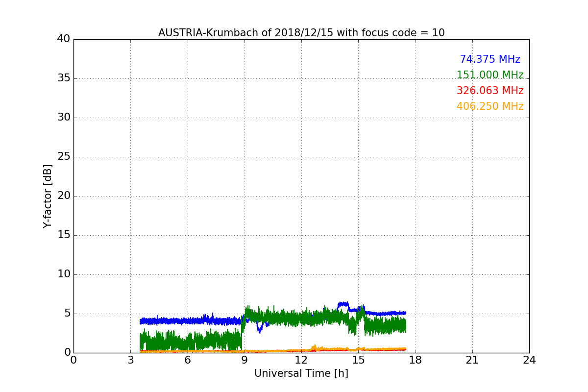Select the red '326.063 MHz' legend label
Image resolution: width=588 pixels, height=392 pixels.
(490, 91)
